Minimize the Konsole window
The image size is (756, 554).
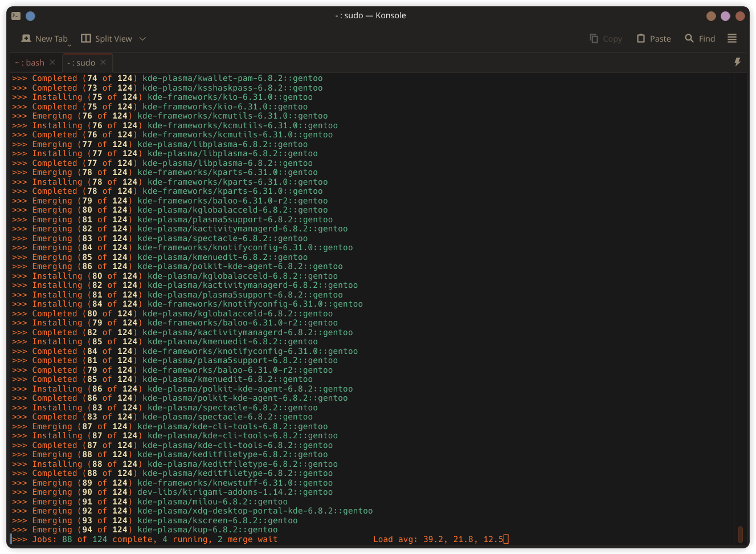coord(711,16)
